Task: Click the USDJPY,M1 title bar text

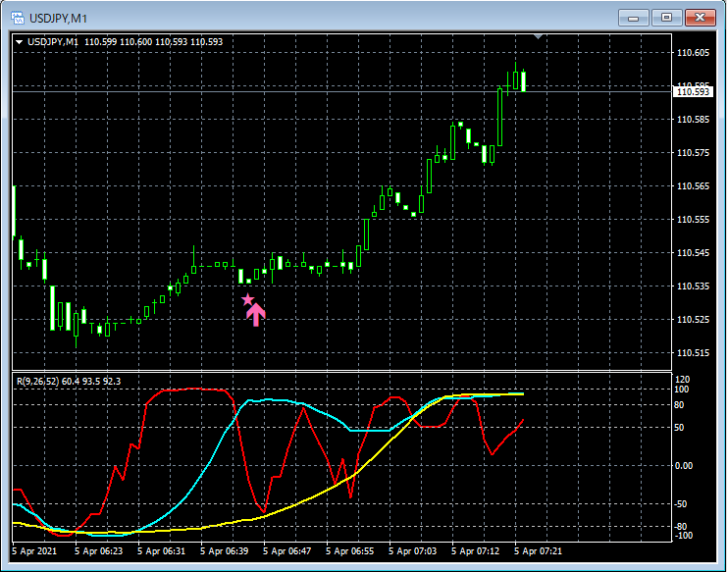Action: tap(58, 19)
